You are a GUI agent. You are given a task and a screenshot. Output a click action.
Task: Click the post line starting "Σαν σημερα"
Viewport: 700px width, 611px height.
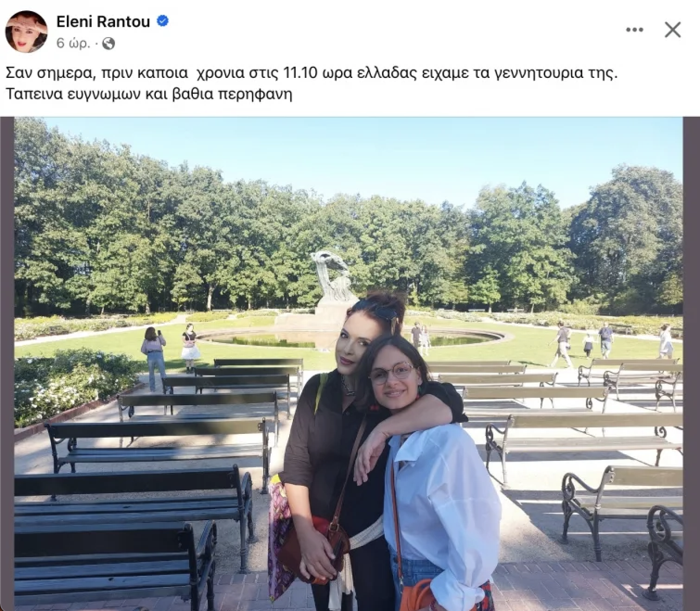tap(312, 73)
